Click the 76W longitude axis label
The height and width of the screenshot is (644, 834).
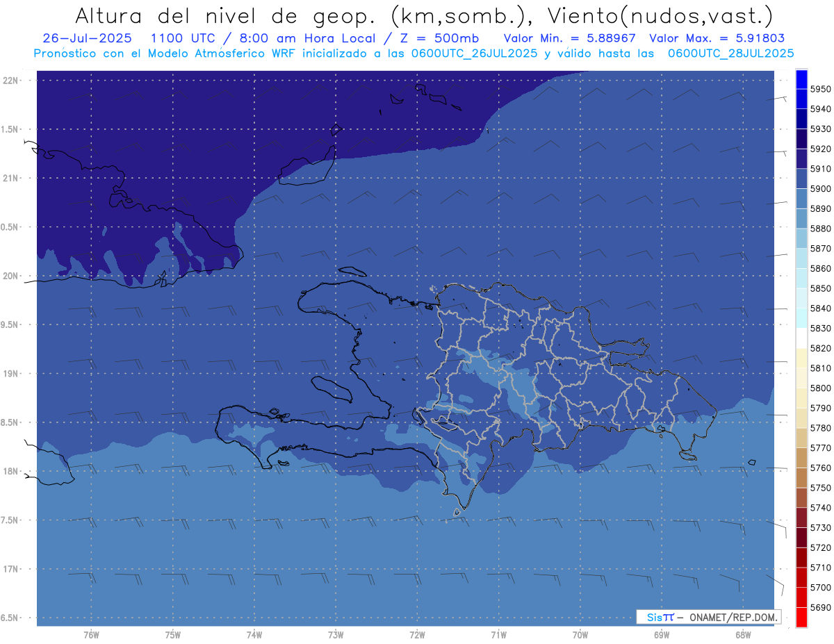click(91, 634)
